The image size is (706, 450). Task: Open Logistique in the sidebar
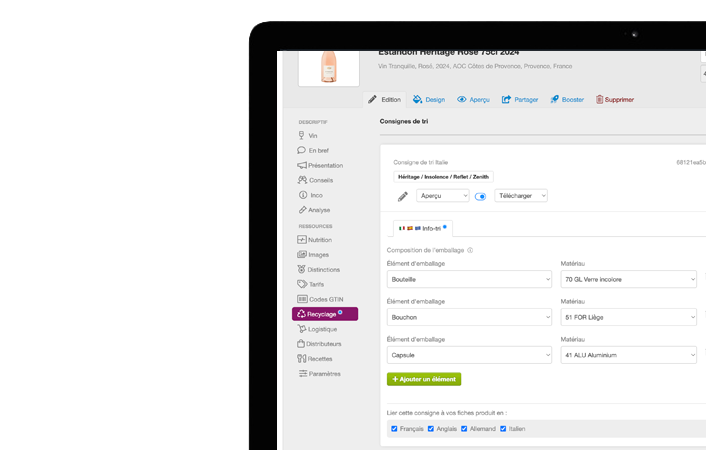pos(317,329)
